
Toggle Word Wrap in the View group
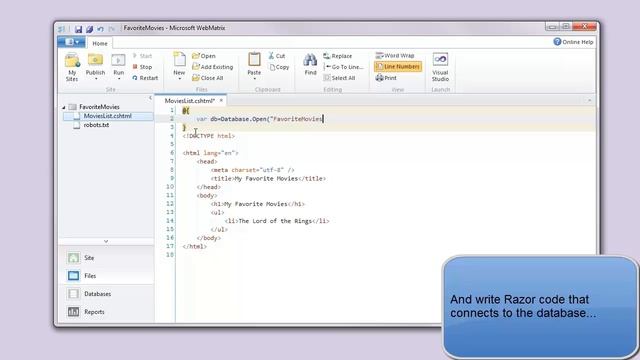tap(395, 56)
